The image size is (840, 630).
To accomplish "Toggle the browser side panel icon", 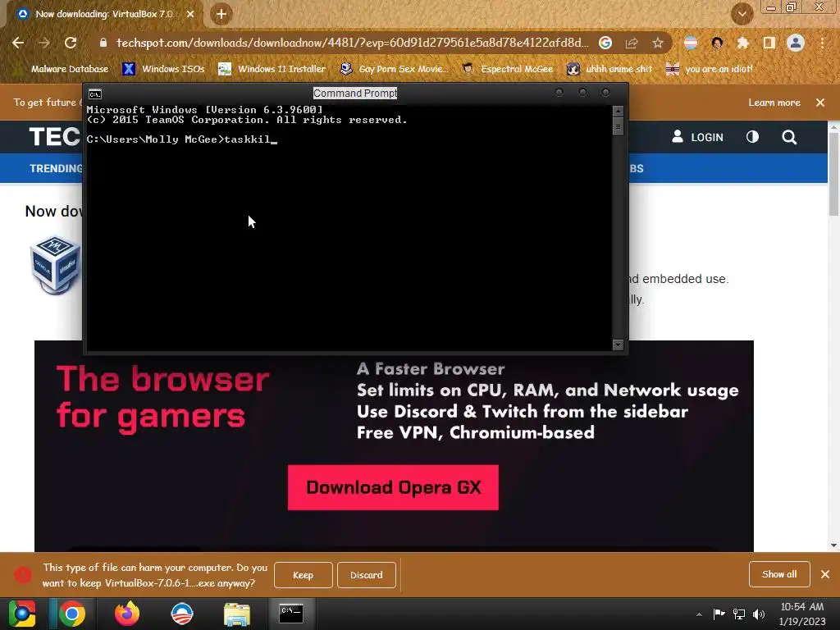I will click(x=769, y=43).
